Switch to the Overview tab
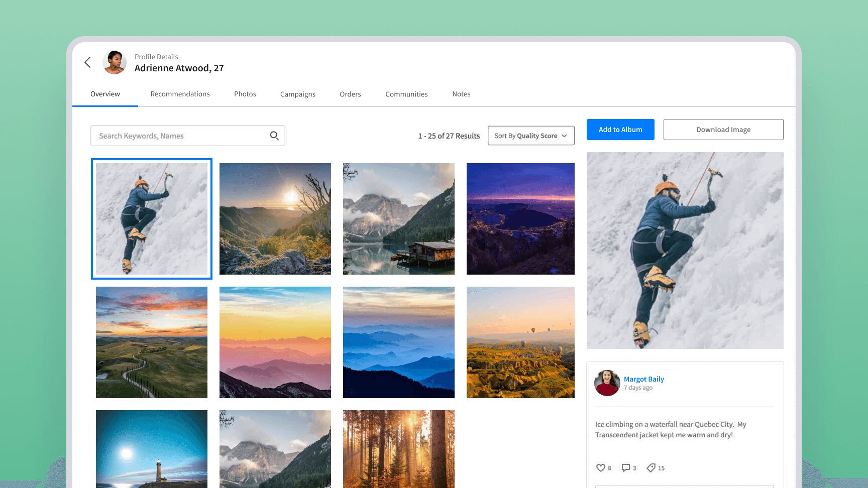The height and width of the screenshot is (488, 868). pos(105,94)
